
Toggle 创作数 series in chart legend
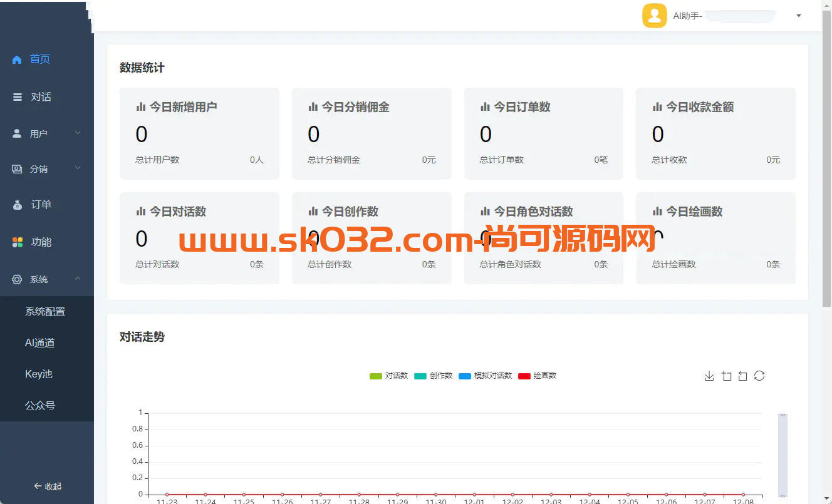(x=434, y=376)
